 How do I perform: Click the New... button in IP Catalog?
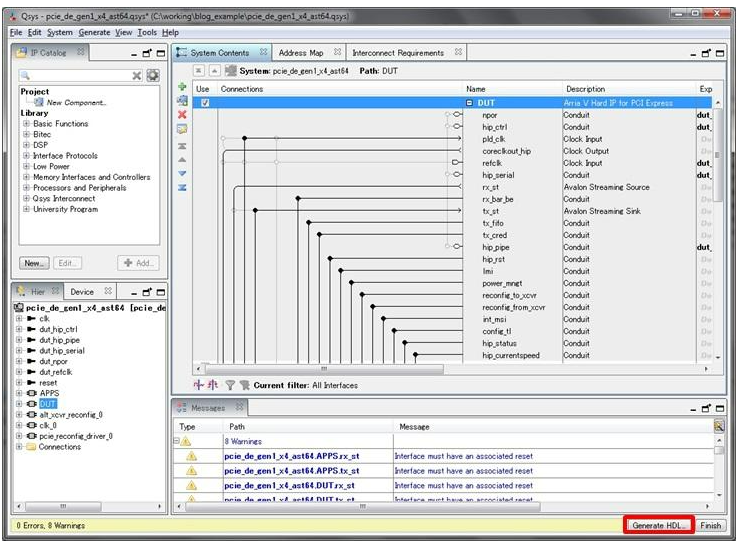pyautogui.click(x=34, y=263)
